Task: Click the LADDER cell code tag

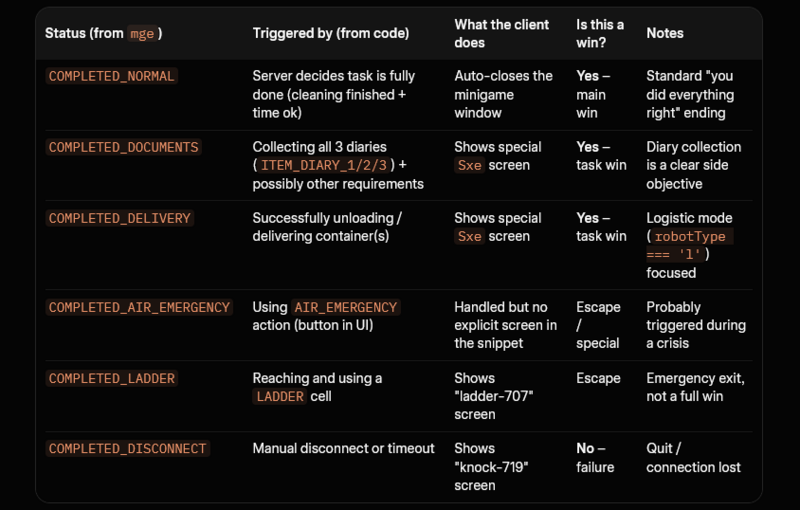Action: click(x=280, y=396)
